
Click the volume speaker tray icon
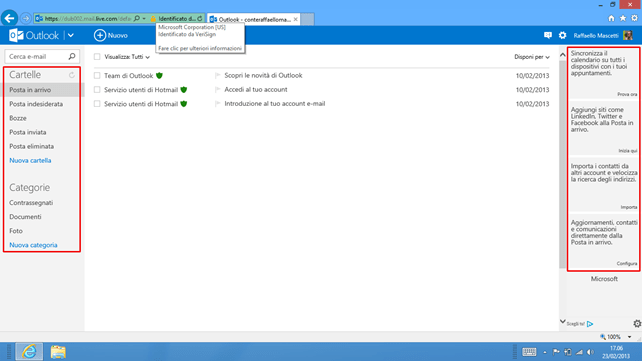[590, 352]
